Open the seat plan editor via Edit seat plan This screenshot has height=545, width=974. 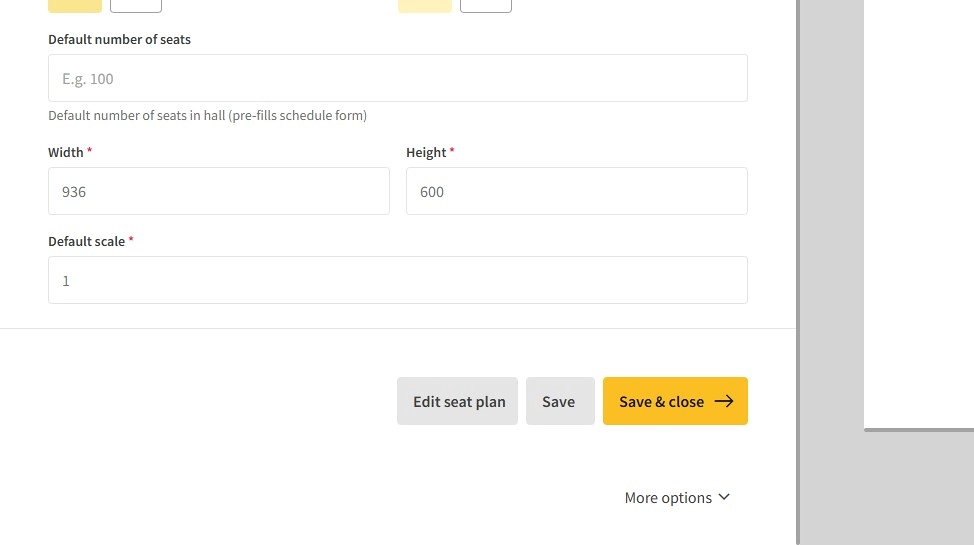coord(458,401)
